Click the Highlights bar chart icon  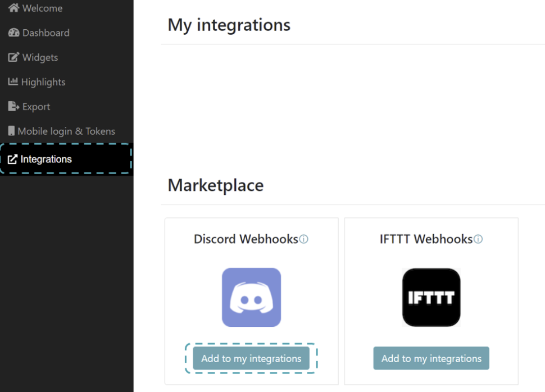click(13, 82)
